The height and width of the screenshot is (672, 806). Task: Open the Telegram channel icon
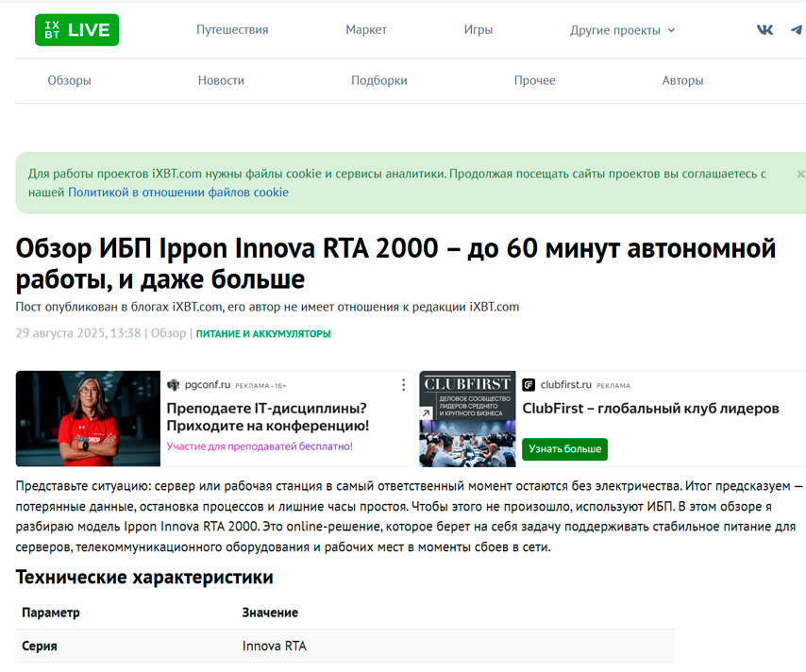tap(797, 30)
